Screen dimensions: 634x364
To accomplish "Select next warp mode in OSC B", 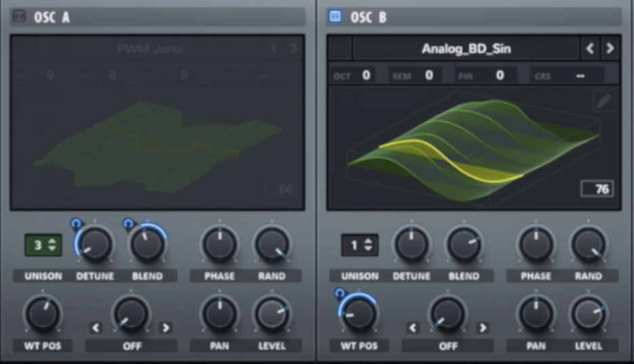I will (x=482, y=327).
